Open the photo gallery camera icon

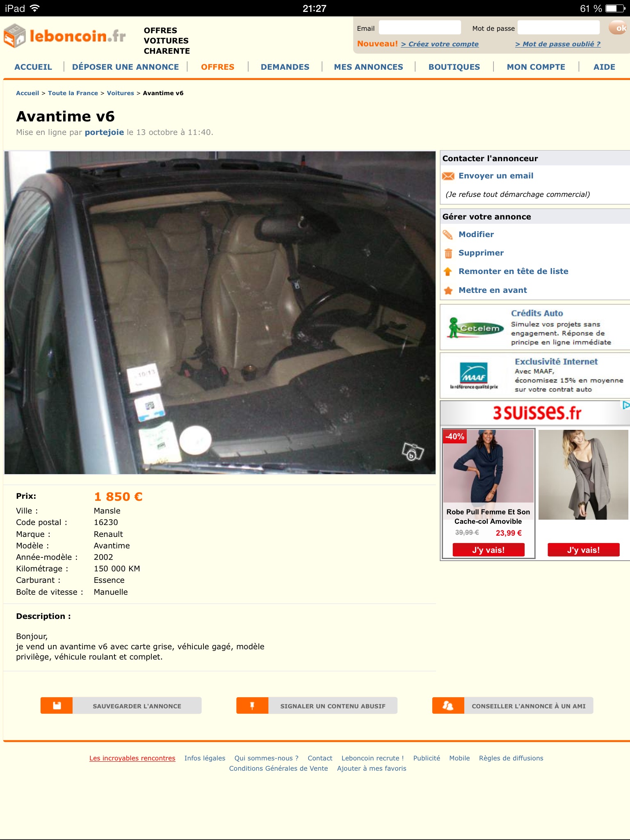[x=413, y=452]
